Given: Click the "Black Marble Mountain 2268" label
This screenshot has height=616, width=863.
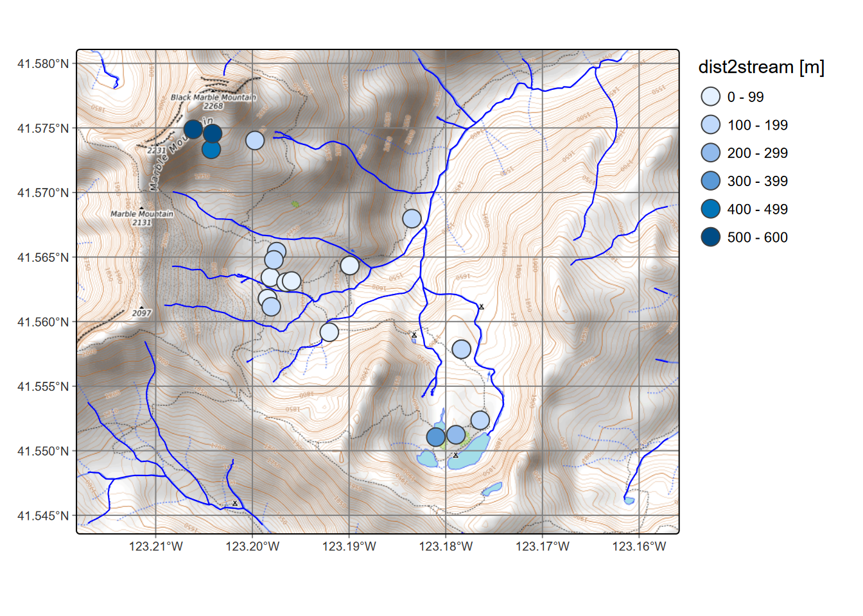Looking at the screenshot, I should [x=212, y=100].
